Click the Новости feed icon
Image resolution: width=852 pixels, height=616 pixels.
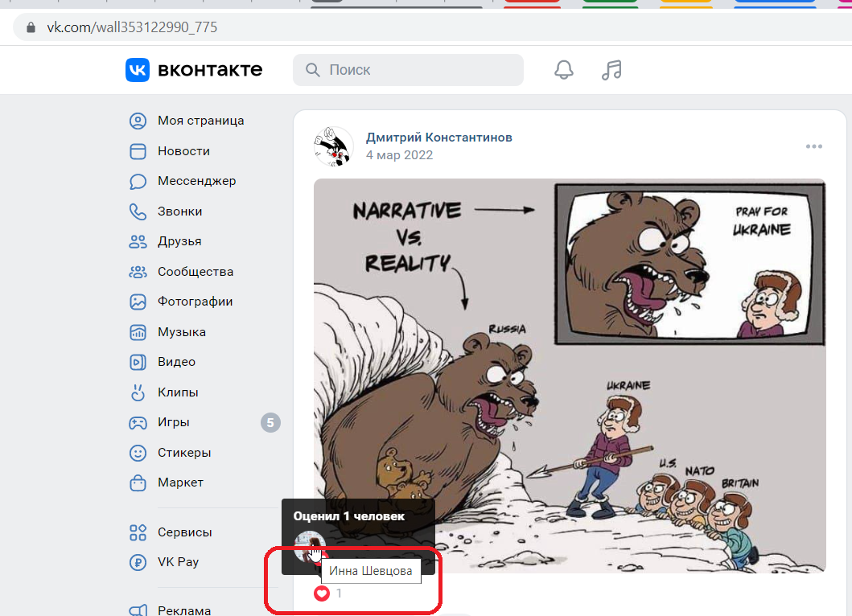click(x=138, y=151)
